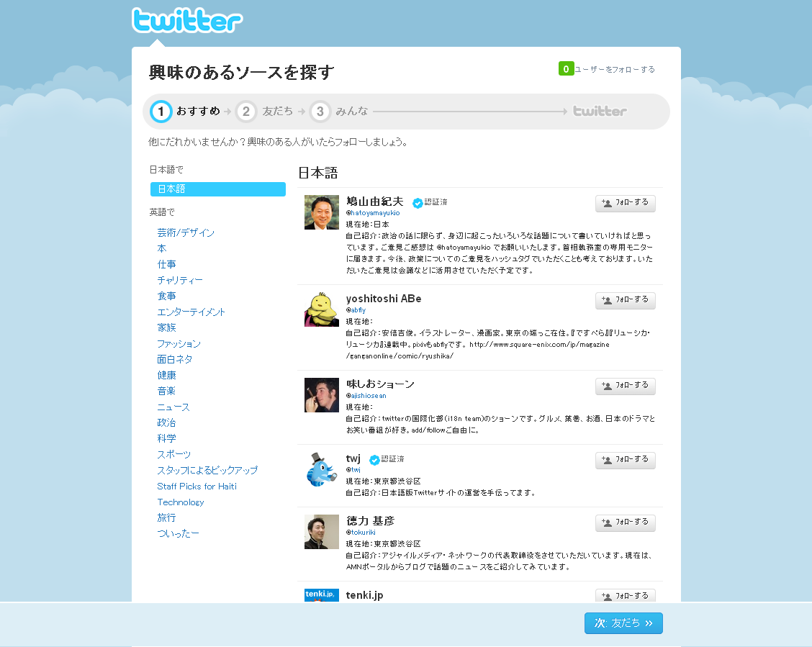Open the 仕事 category

166,265
